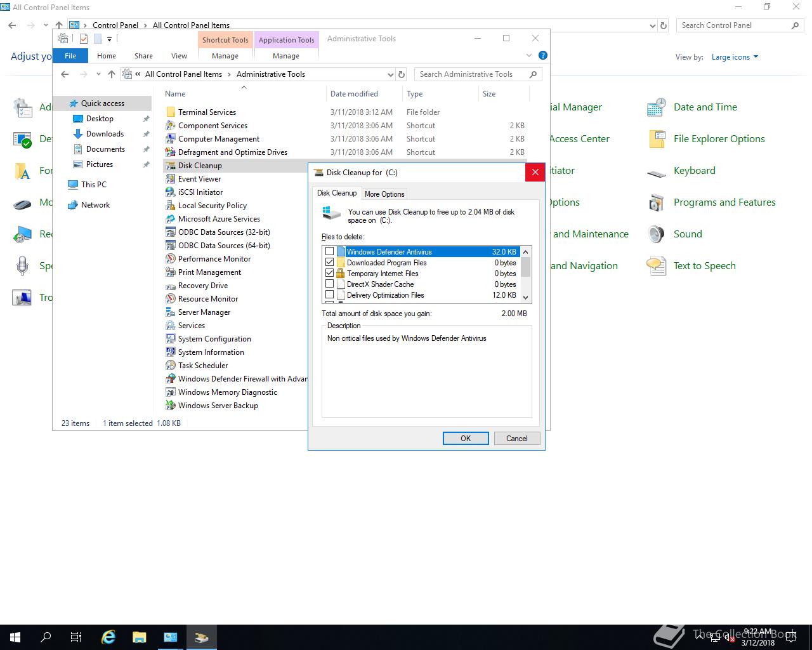The height and width of the screenshot is (650, 812).
Task: Open recent locations dropdown in Administrative Tools
Action: [98, 74]
